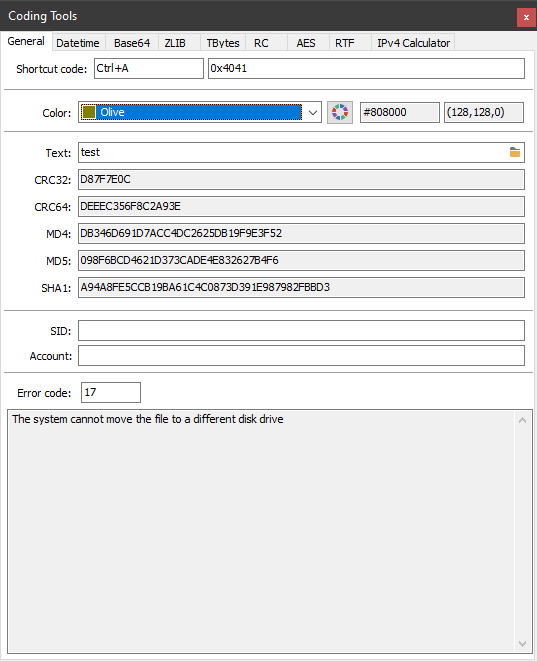
Task: Click the scrollbar up arrow in message box
Action: pos(522,420)
